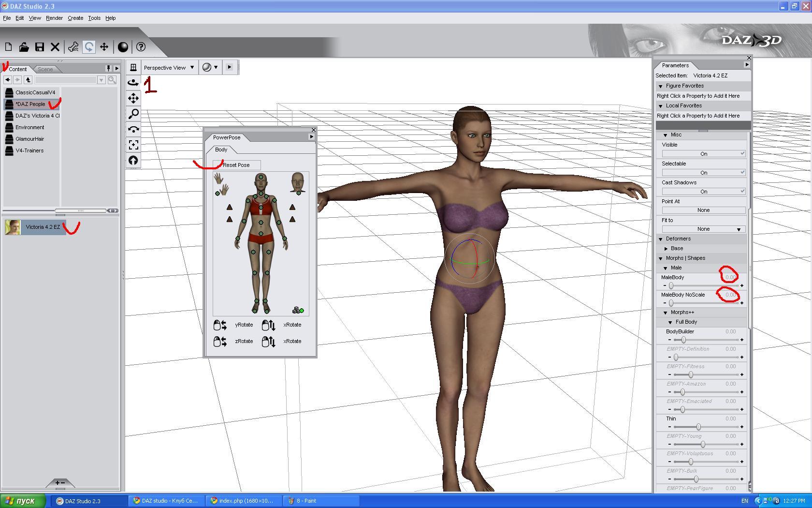The width and height of the screenshot is (812, 508).
Task: Open help with the question mark icon
Action: coord(141,47)
